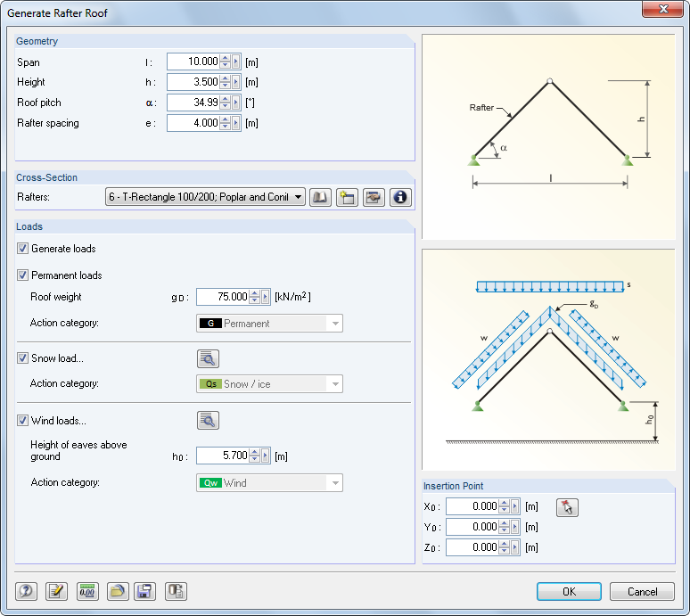Adjust the Roof pitch spinner arrows
The image size is (690, 616).
pos(226,103)
